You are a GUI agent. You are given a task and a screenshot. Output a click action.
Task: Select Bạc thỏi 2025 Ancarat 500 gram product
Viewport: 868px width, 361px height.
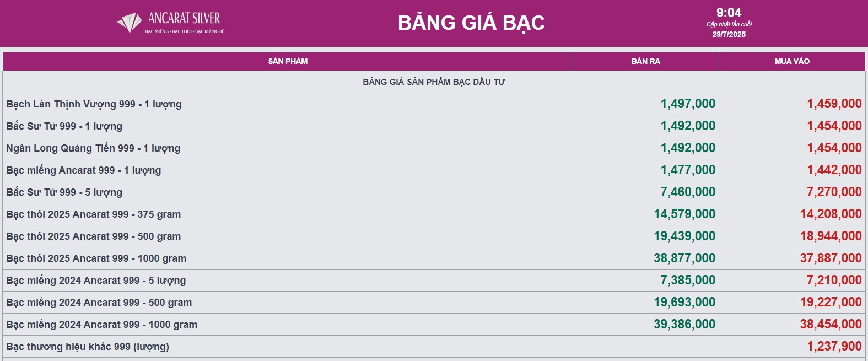click(x=93, y=236)
